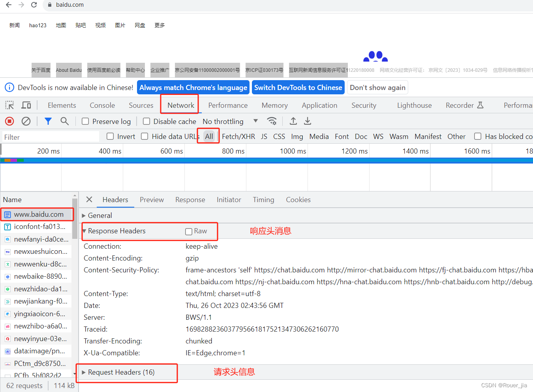
Task: Open the Application tab
Action: point(319,105)
